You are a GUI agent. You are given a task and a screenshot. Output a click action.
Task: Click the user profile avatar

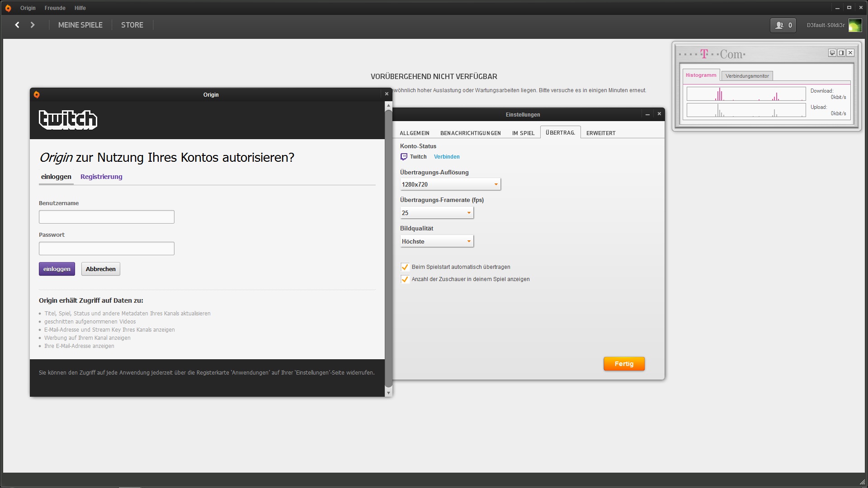855,25
